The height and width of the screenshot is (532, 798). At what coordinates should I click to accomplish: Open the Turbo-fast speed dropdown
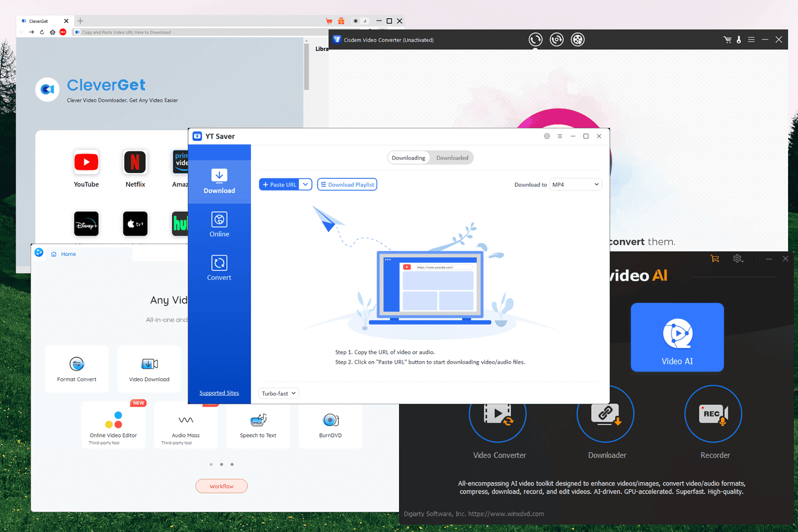[x=278, y=393]
